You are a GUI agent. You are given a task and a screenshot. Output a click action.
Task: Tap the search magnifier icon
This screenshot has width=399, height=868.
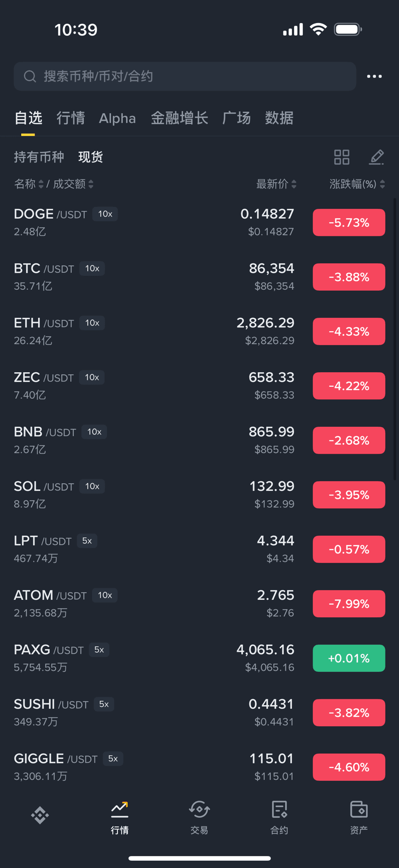[x=30, y=76]
